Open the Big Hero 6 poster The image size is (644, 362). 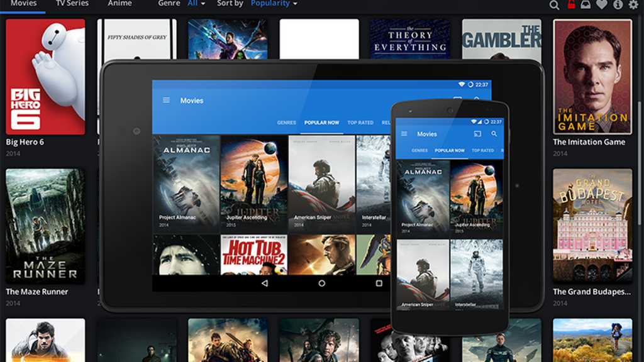coord(45,77)
